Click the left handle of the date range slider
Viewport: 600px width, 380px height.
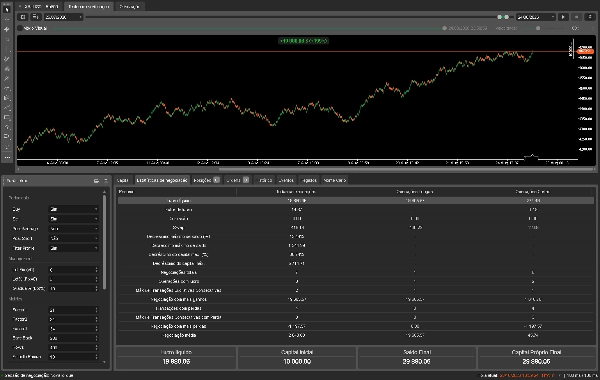499,17
